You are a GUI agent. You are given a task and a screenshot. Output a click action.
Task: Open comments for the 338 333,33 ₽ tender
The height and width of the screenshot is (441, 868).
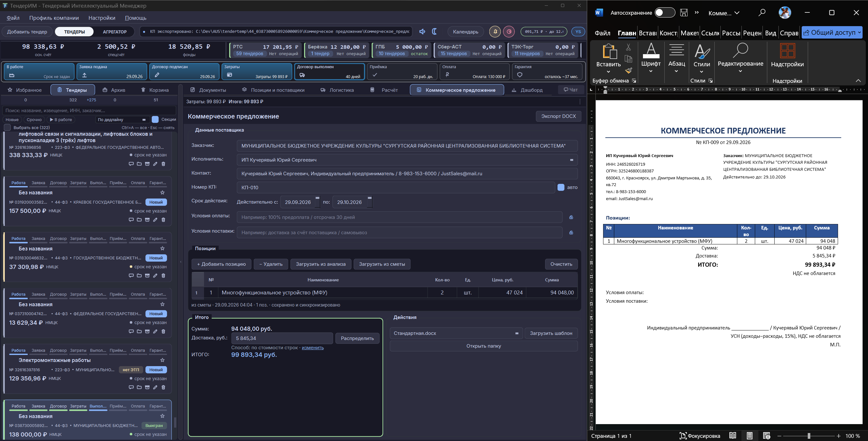[131, 164]
